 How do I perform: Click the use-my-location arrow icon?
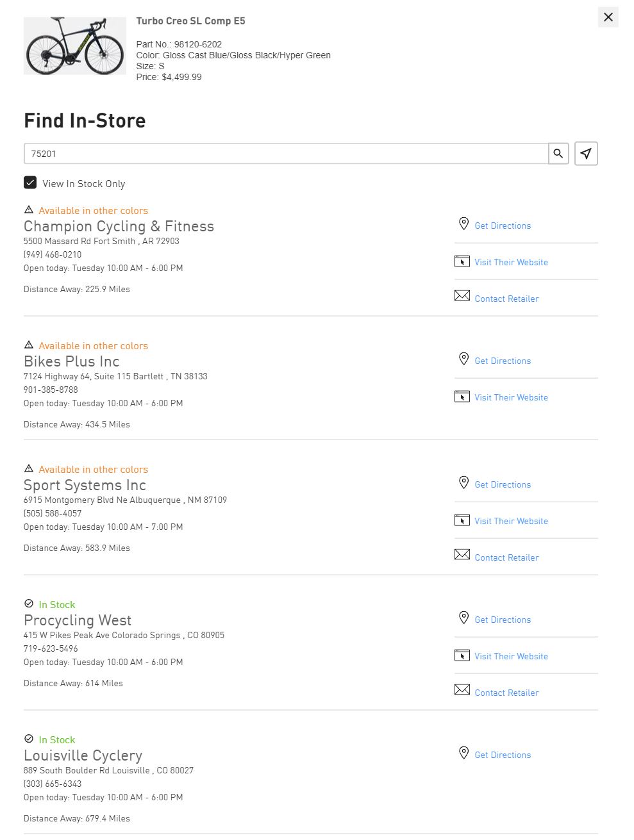(x=586, y=154)
